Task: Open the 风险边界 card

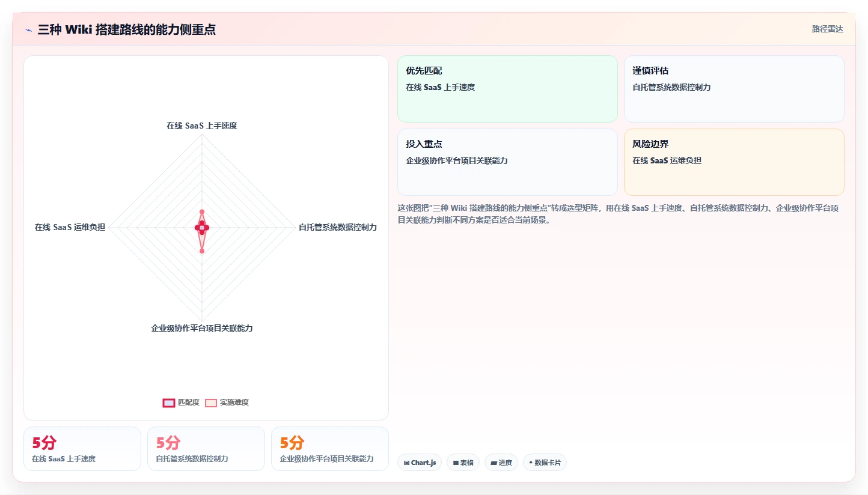Action: point(734,162)
